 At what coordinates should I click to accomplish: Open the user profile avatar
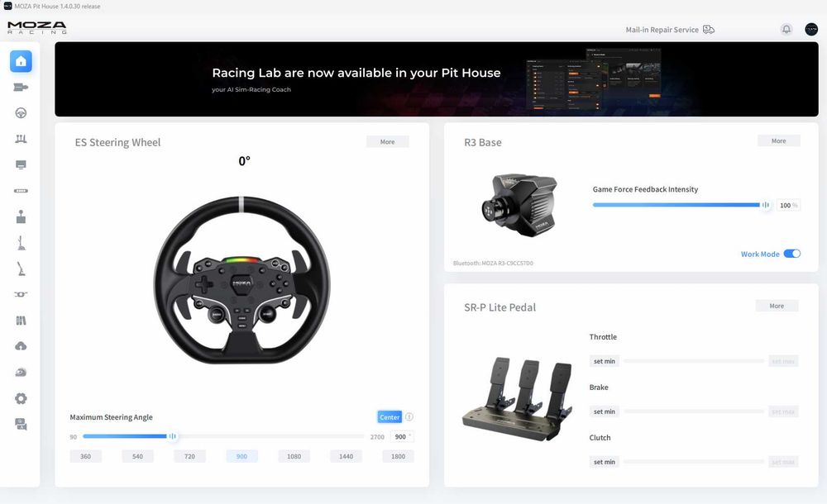811,30
